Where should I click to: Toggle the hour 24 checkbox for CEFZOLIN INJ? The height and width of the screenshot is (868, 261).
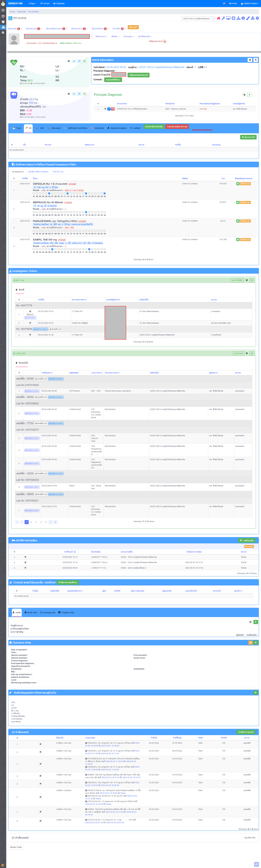pos(105,193)
